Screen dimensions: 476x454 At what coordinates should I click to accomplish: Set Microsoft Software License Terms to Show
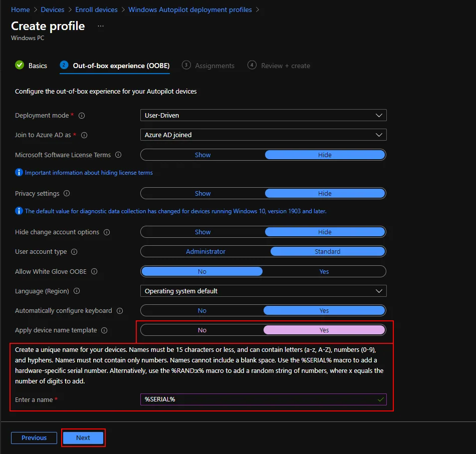[202, 155]
